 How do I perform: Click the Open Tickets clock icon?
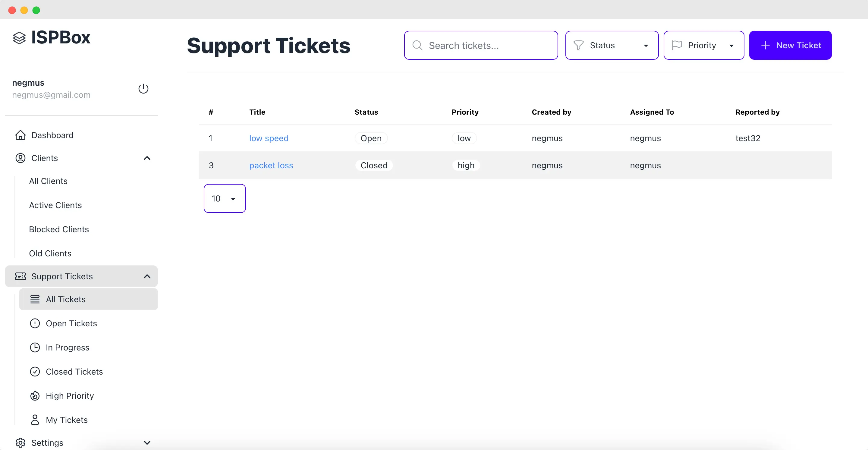(x=35, y=323)
